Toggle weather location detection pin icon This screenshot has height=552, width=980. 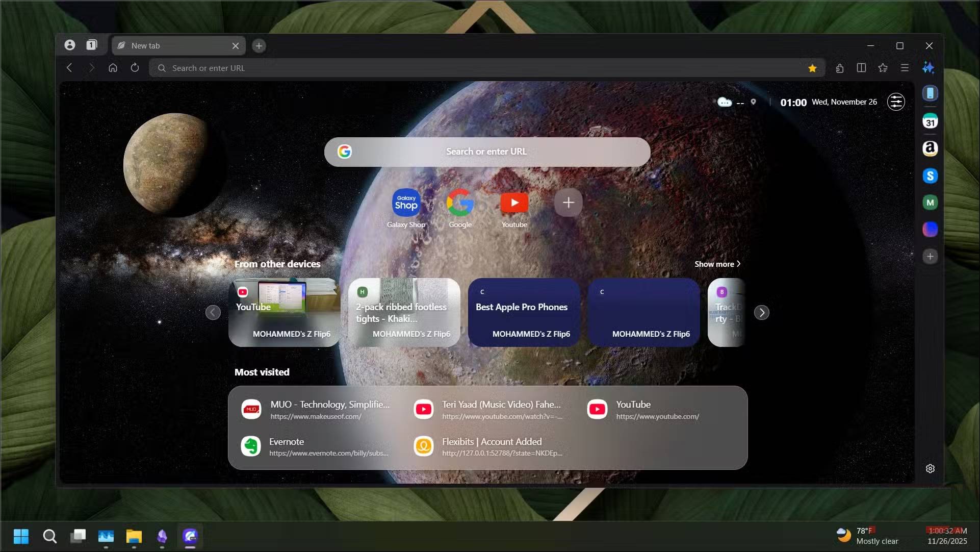[x=753, y=102]
